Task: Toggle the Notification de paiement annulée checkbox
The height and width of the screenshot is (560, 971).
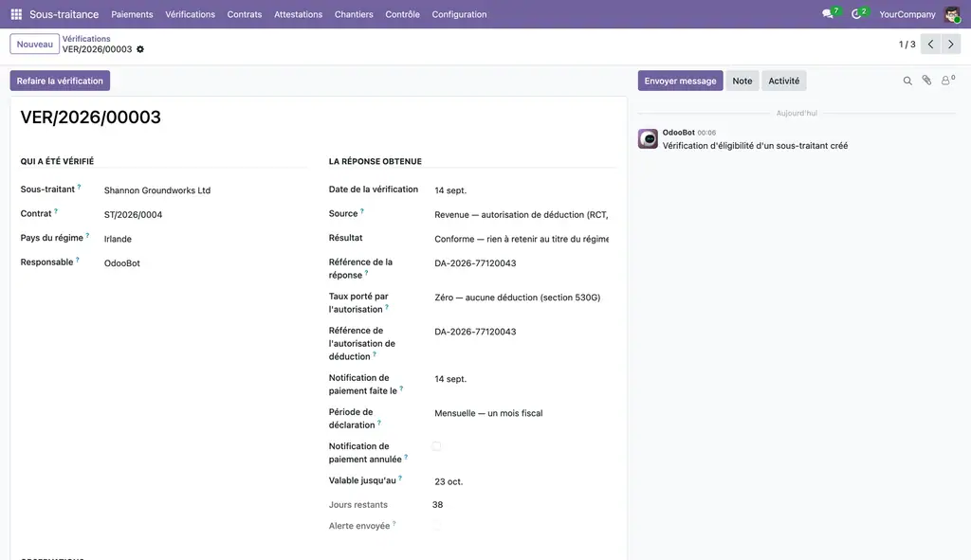Action: point(436,446)
